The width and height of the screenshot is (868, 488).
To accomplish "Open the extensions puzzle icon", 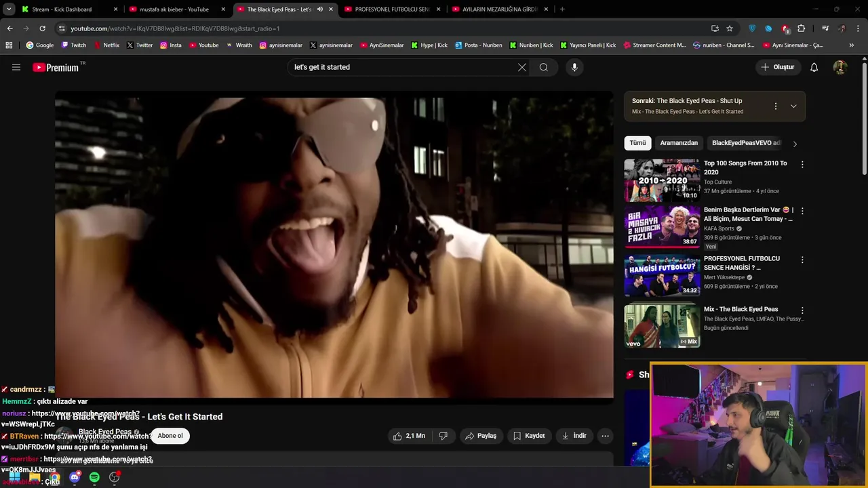I will pyautogui.click(x=802, y=28).
